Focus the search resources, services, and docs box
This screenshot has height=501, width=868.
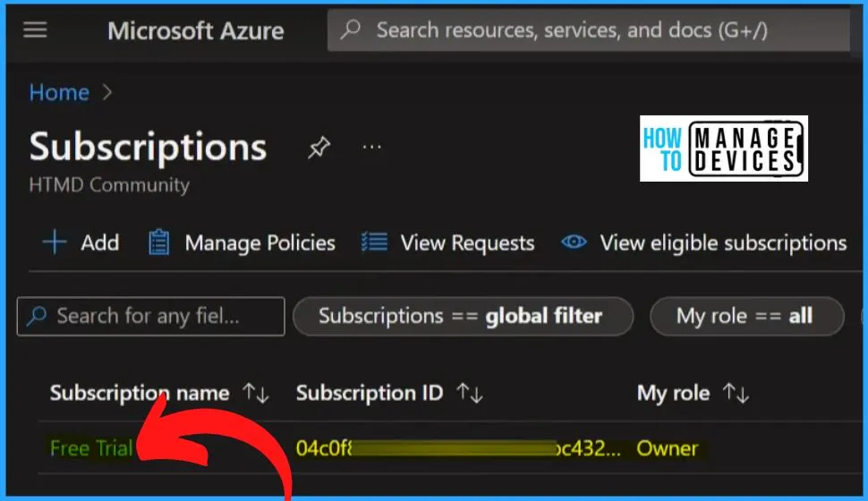coord(589,30)
